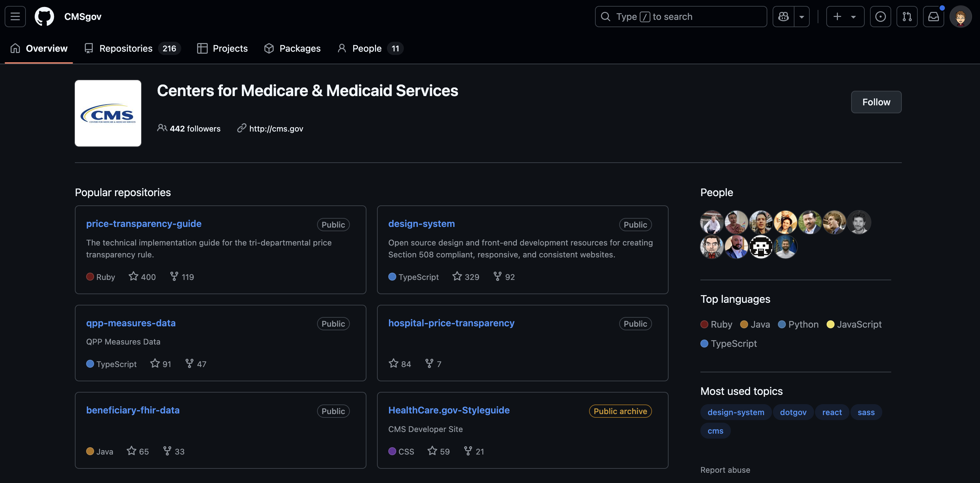Open the CMS organization logo image
This screenshot has width=980, height=483.
tap(108, 113)
